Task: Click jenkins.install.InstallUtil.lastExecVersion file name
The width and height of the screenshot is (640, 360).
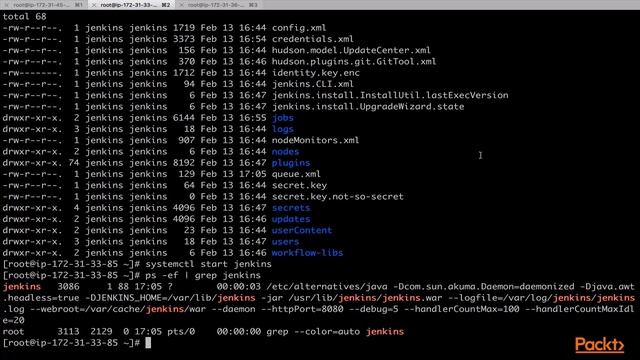Action: click(390, 95)
